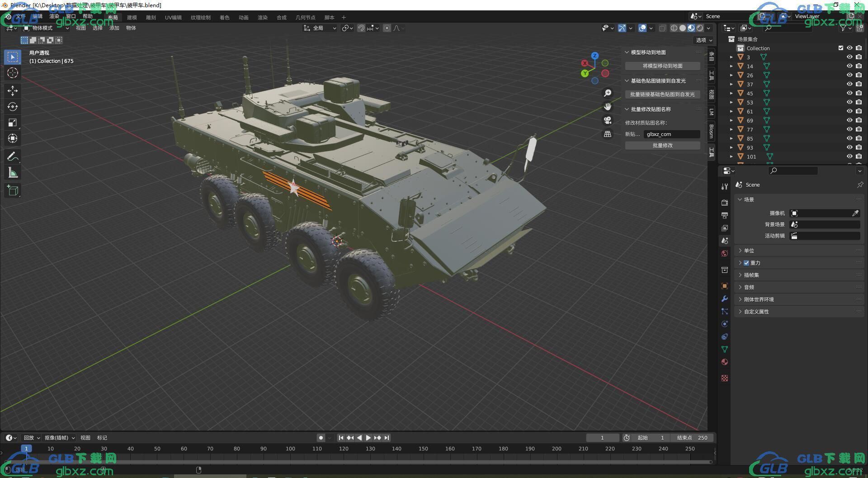Play the animation forward
This screenshot has height=478, width=868.
tap(368, 438)
